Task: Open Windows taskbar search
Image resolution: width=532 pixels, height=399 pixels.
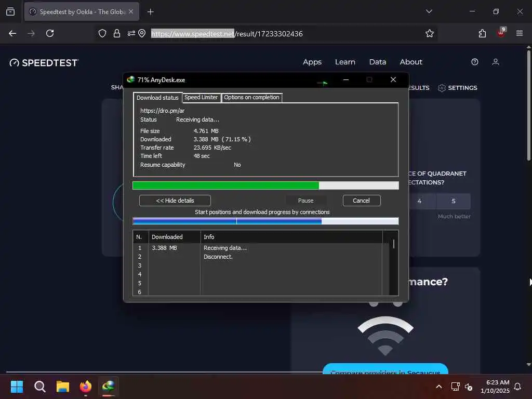Action: pyautogui.click(x=39, y=387)
